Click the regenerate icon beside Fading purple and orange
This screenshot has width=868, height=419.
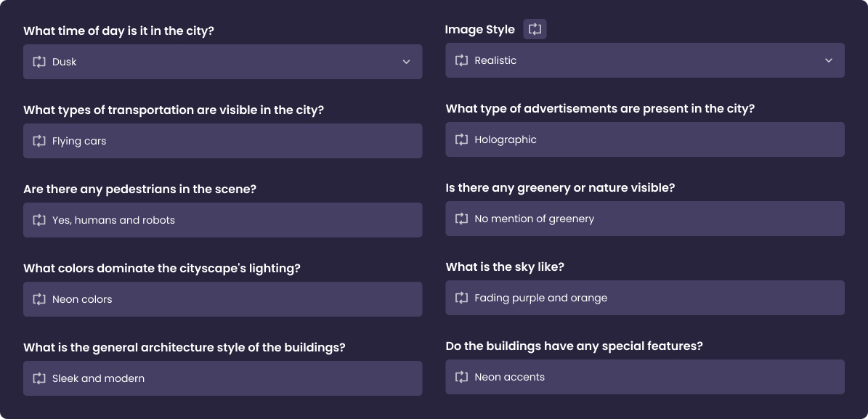tap(461, 298)
